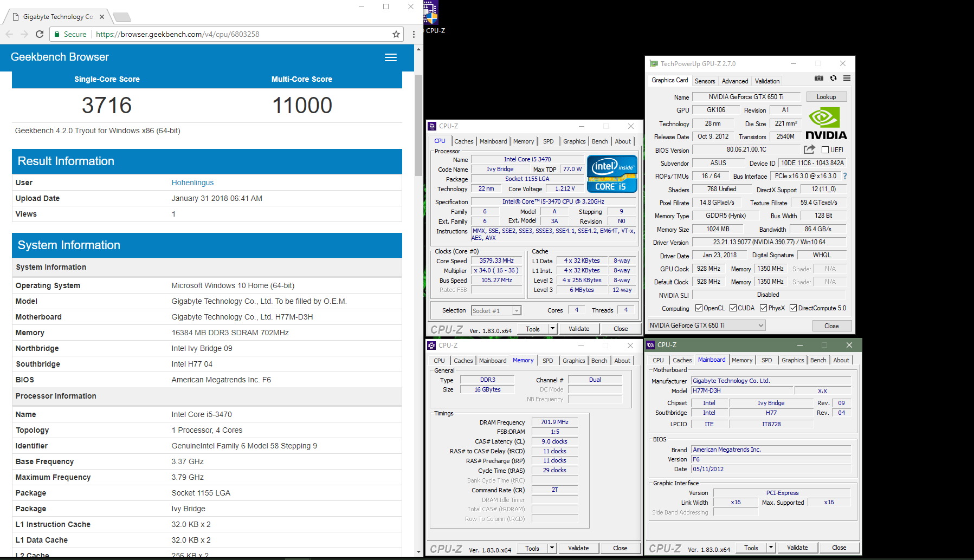974x560 pixels.
Task: Select Bench tab in CPU-Z CPU window
Action: [x=600, y=141]
